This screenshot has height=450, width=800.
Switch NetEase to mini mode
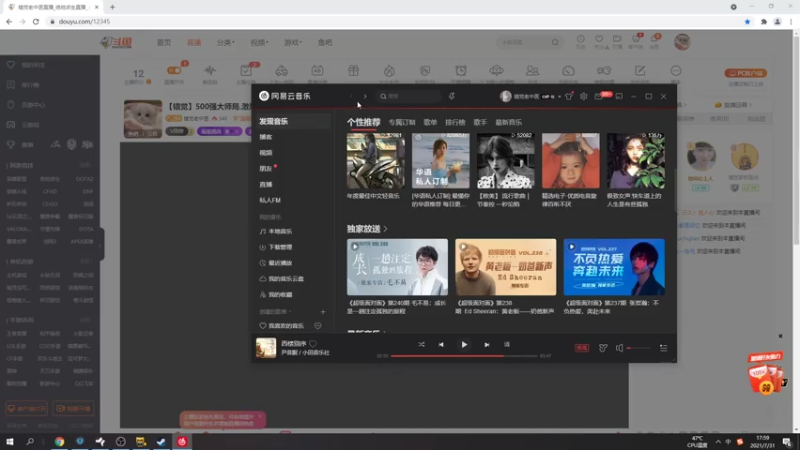(x=619, y=96)
